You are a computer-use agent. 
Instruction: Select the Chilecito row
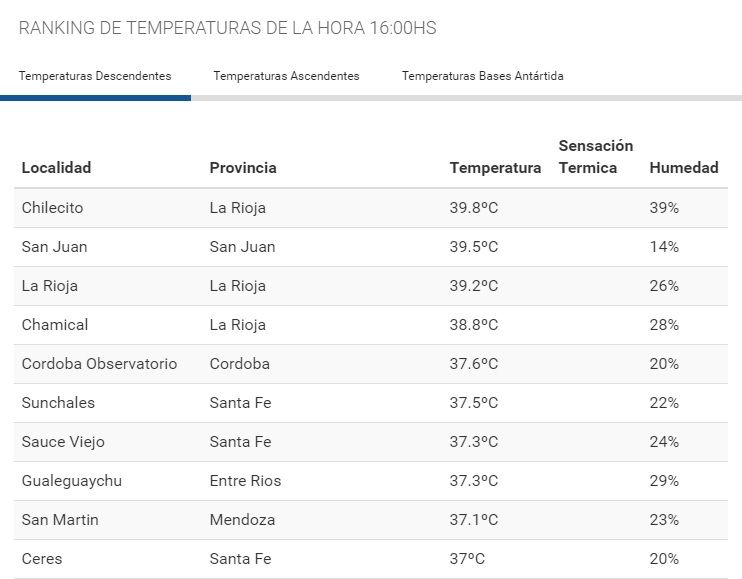pyautogui.click(x=52, y=208)
